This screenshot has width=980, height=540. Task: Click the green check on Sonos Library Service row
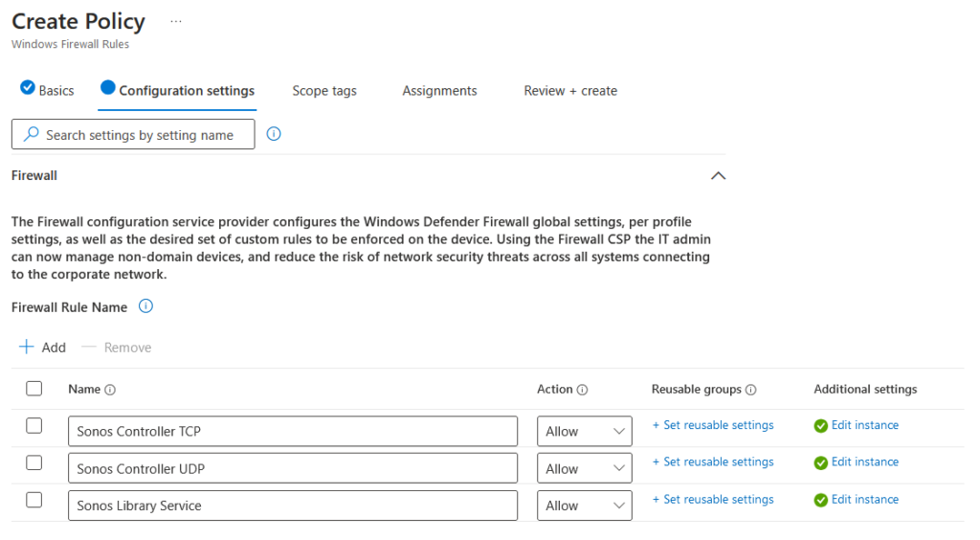point(820,500)
